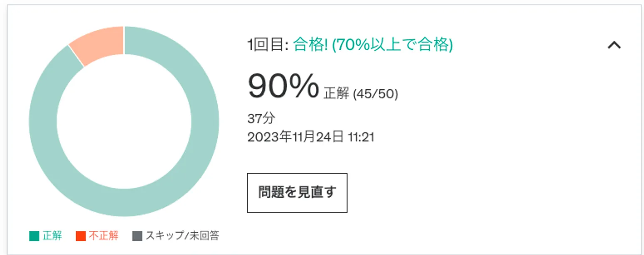Click the 不正解 legend label text
This screenshot has height=255, width=644.
pyautogui.click(x=103, y=236)
